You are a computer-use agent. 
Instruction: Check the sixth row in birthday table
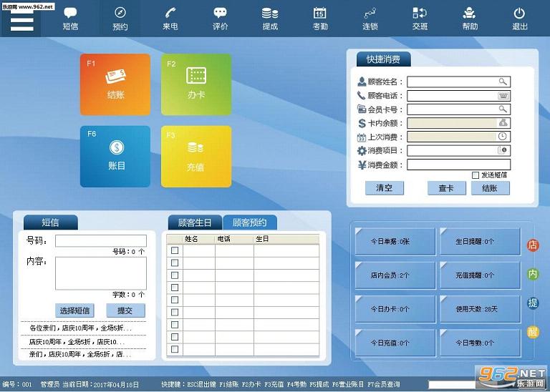174,312
